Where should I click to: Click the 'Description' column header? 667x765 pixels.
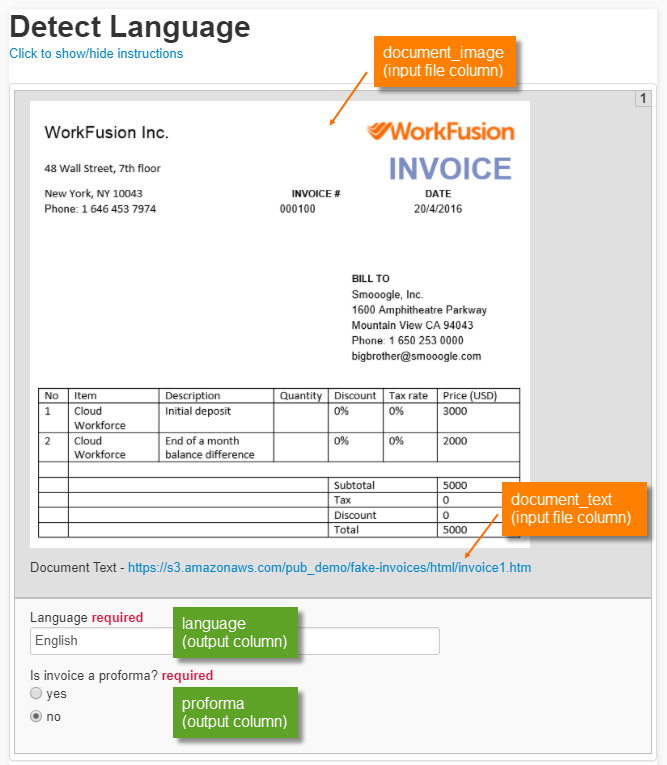pos(192,396)
